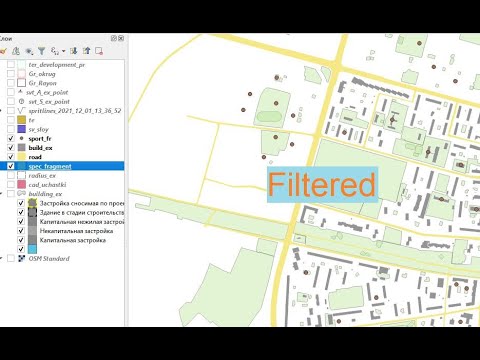
Task: Click the Collapse All layers icon
Action: (x=86, y=51)
